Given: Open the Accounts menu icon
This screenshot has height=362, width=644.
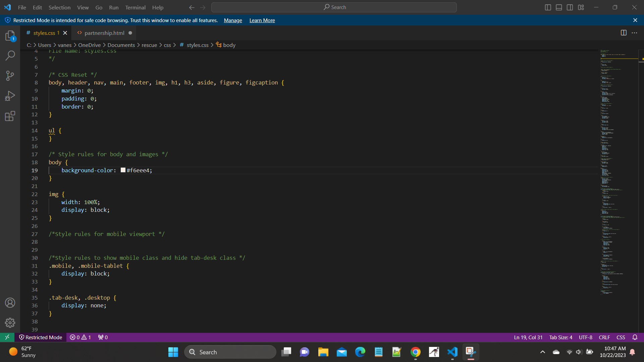Looking at the screenshot, I should tap(10, 303).
